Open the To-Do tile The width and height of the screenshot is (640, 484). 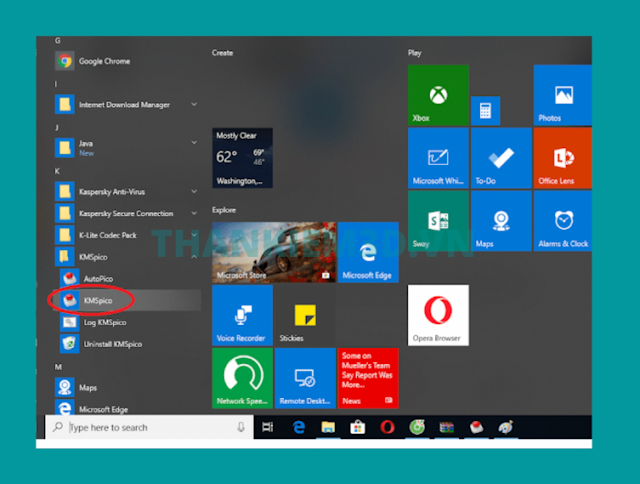(x=501, y=158)
